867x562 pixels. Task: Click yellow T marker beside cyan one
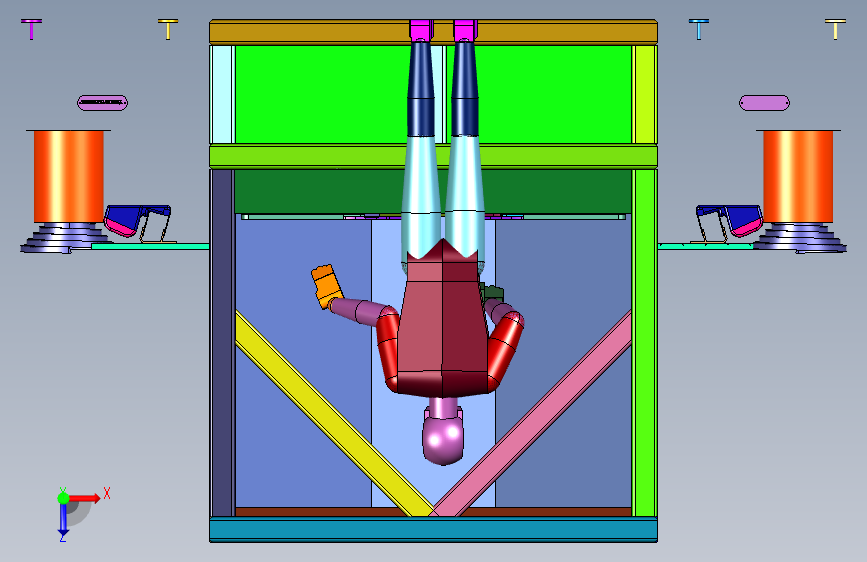point(835,29)
